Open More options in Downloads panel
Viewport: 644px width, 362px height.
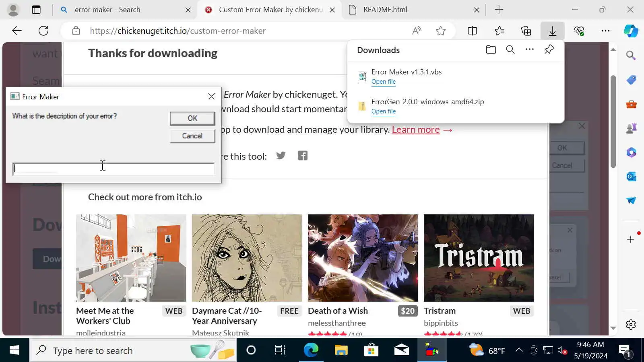coord(530,49)
